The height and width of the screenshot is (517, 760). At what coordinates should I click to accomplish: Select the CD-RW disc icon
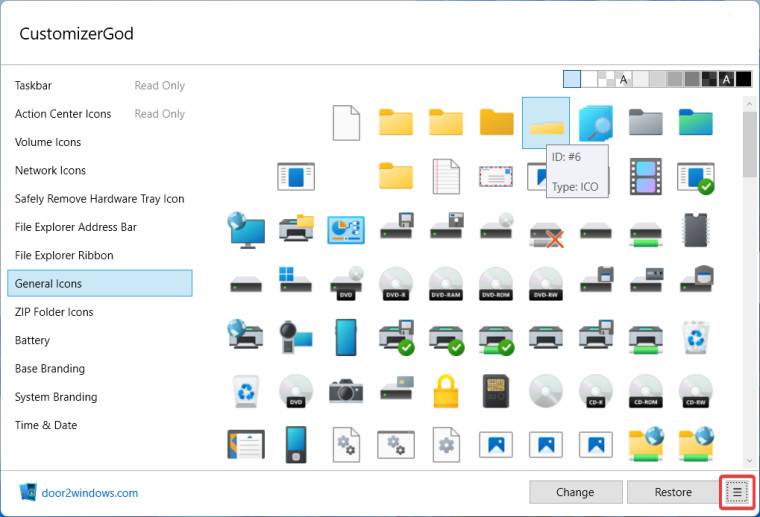[696, 391]
